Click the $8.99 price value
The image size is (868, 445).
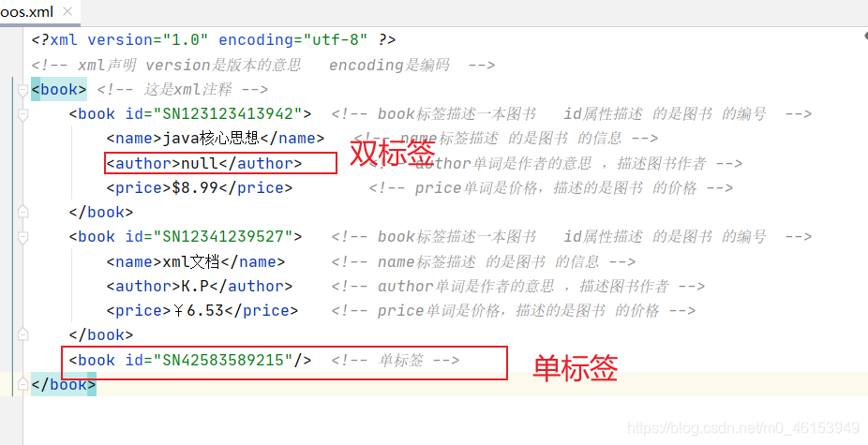[x=195, y=187]
